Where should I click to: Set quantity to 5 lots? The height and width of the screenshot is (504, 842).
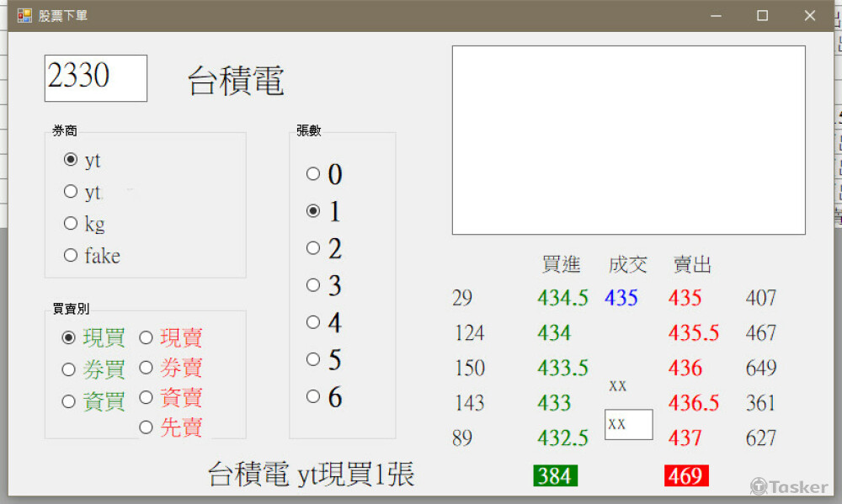point(313,359)
